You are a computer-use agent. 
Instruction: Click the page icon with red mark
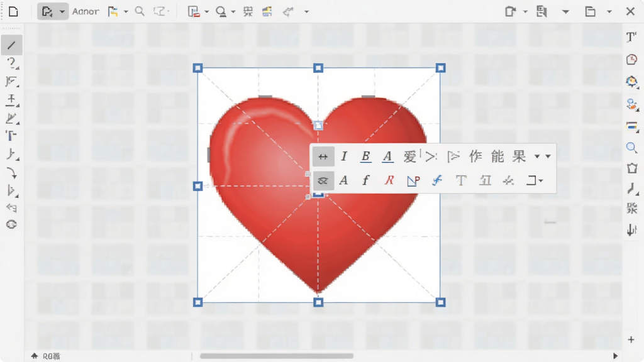194,11
